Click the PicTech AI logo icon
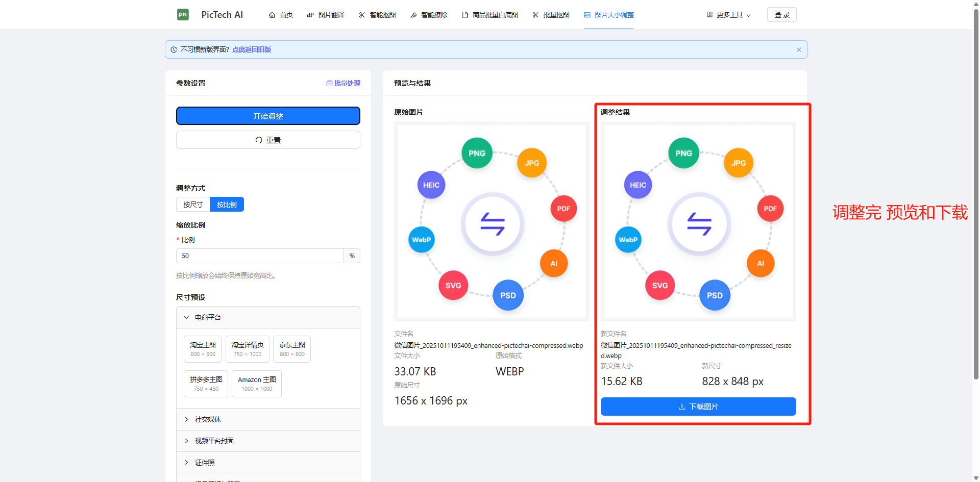 (x=183, y=15)
